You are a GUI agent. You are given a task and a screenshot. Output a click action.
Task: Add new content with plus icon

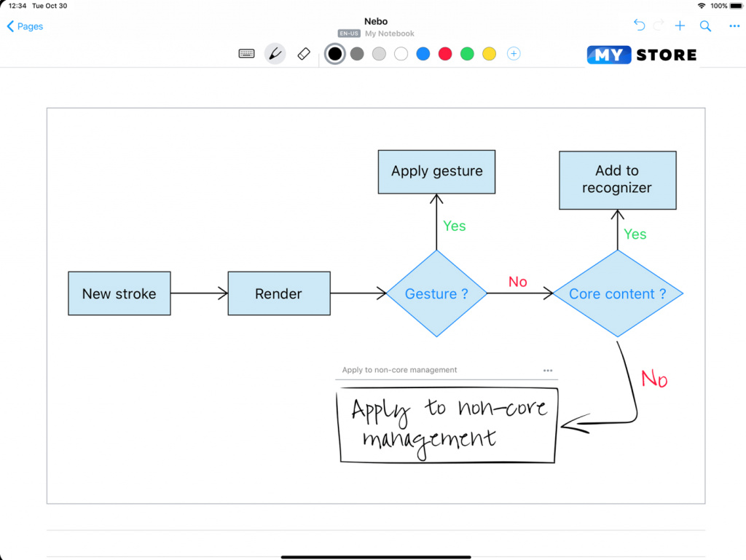(x=680, y=26)
